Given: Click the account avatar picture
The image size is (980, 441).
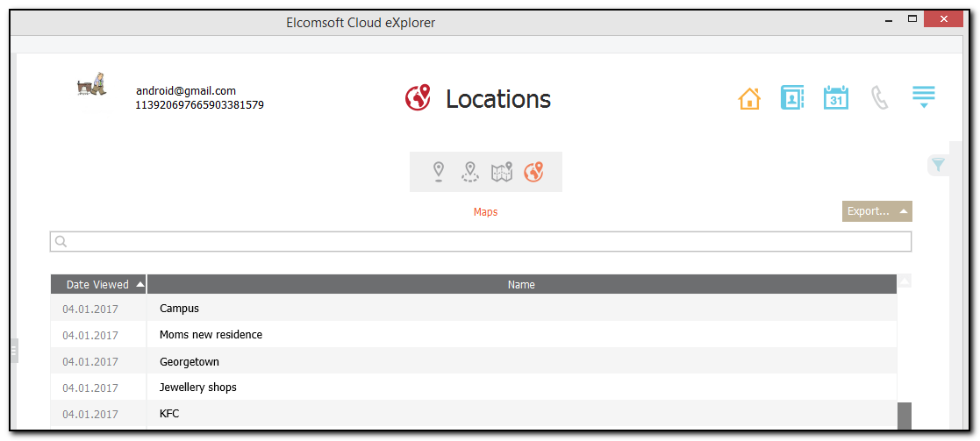Looking at the screenshot, I should click(92, 84).
